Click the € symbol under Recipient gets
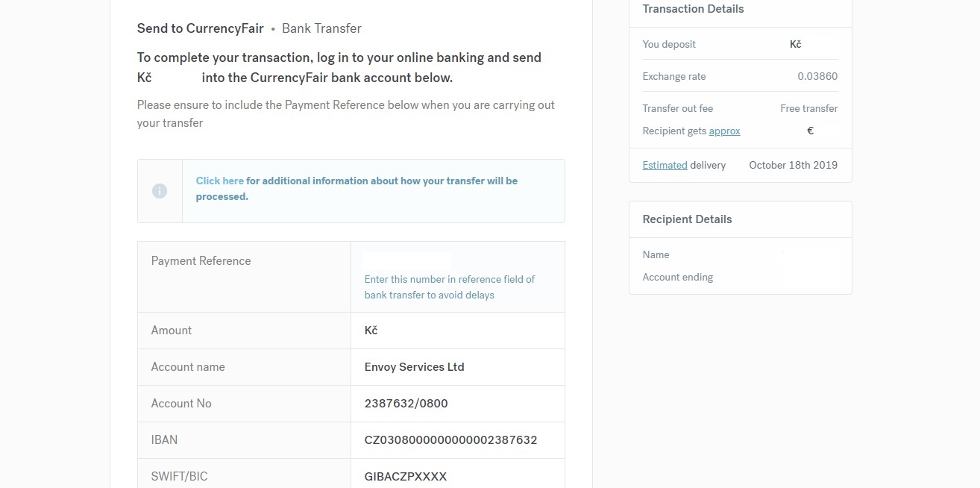 tap(811, 131)
